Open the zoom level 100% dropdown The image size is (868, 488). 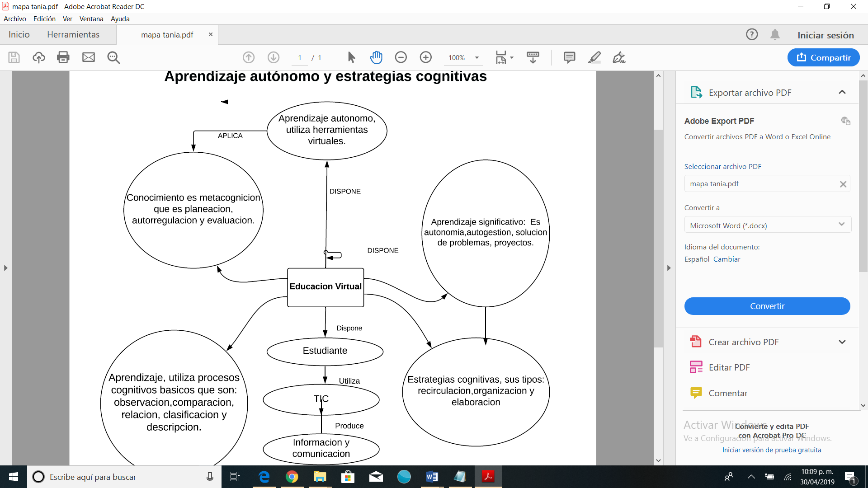476,58
